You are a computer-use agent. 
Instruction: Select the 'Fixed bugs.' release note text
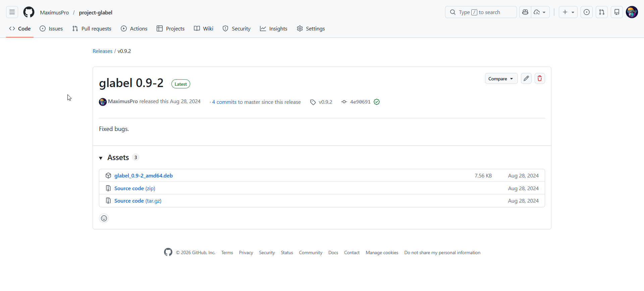(x=114, y=129)
